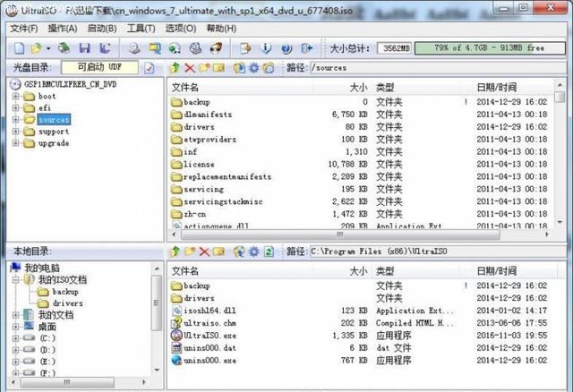Click the Compress ISO icon
The image size is (573, 392).
[195, 47]
